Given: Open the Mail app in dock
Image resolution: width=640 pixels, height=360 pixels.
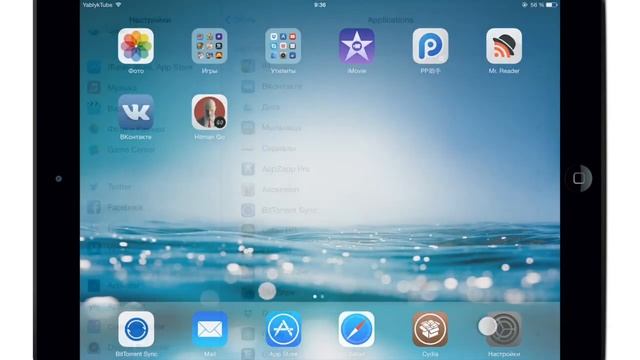Looking at the screenshot, I should 209,329.
